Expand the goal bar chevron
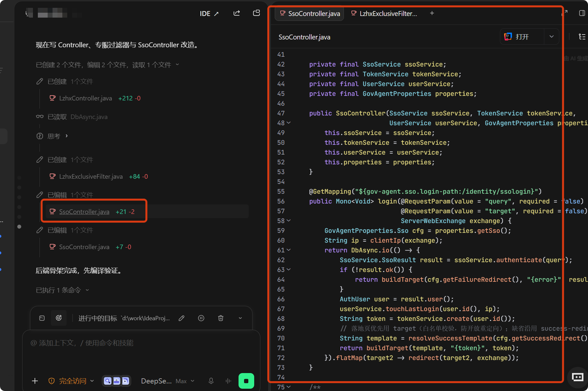The width and height of the screenshot is (588, 391). pos(240,318)
